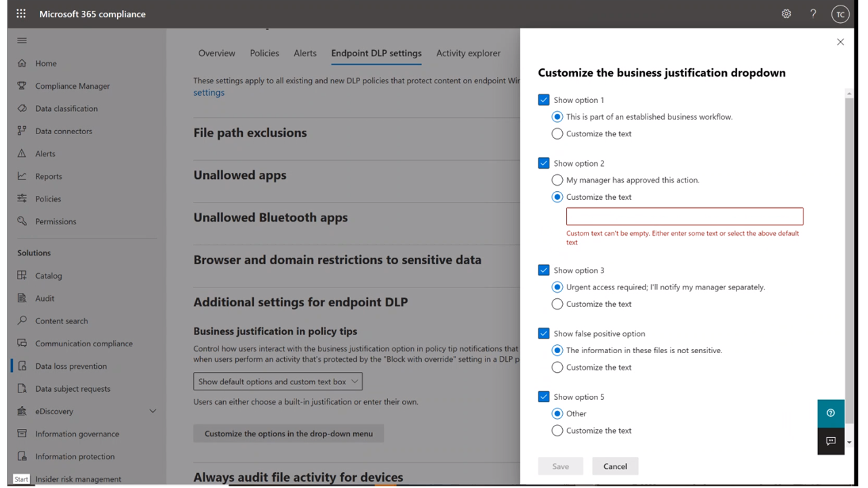Uncheck the Show false positive option
This screenshot has width=868, height=488.
pos(543,333)
